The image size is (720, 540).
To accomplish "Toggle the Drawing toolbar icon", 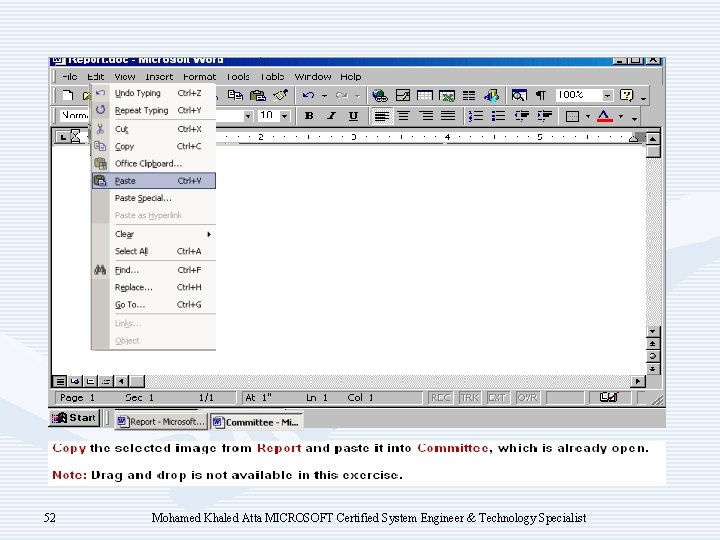I will [x=491, y=96].
